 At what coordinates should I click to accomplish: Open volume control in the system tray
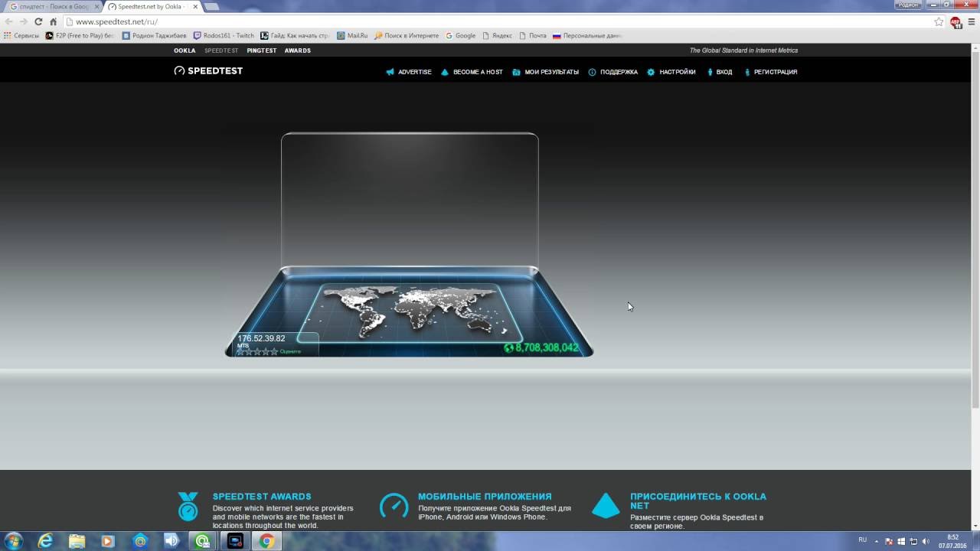926,541
